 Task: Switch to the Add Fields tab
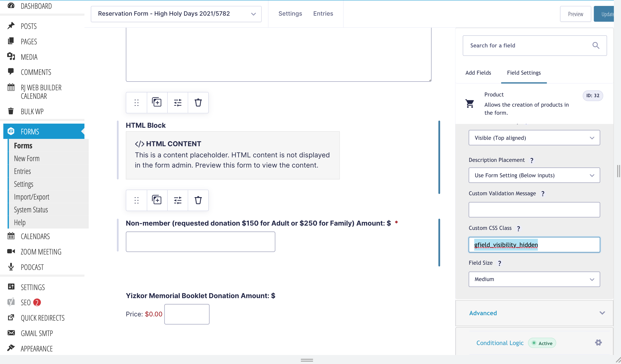(478, 73)
